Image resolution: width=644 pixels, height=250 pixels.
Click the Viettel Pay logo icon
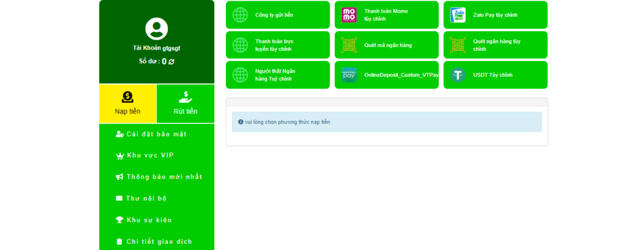coord(349,75)
